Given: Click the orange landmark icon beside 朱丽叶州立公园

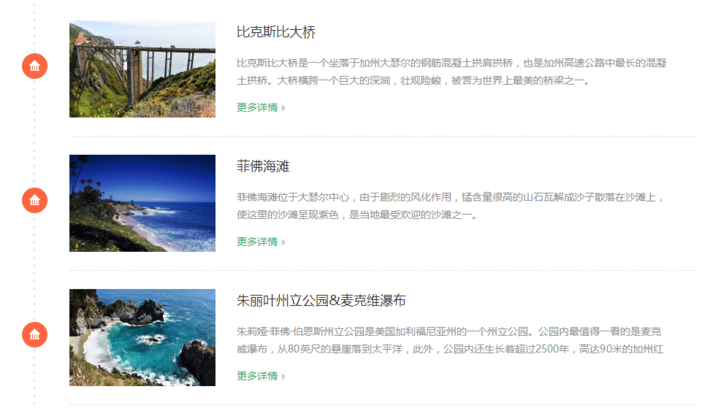Looking at the screenshot, I should tap(34, 335).
